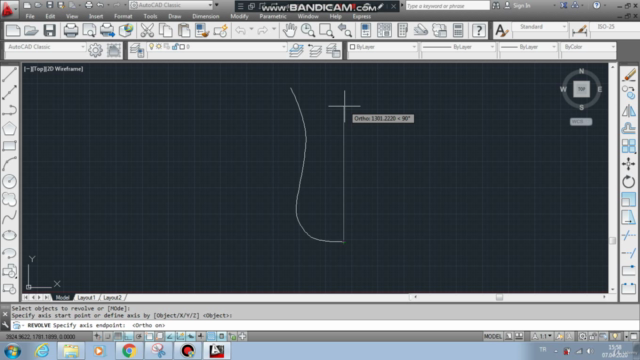Select the Copy object tool
This screenshot has height=360, width=640.
point(629,93)
